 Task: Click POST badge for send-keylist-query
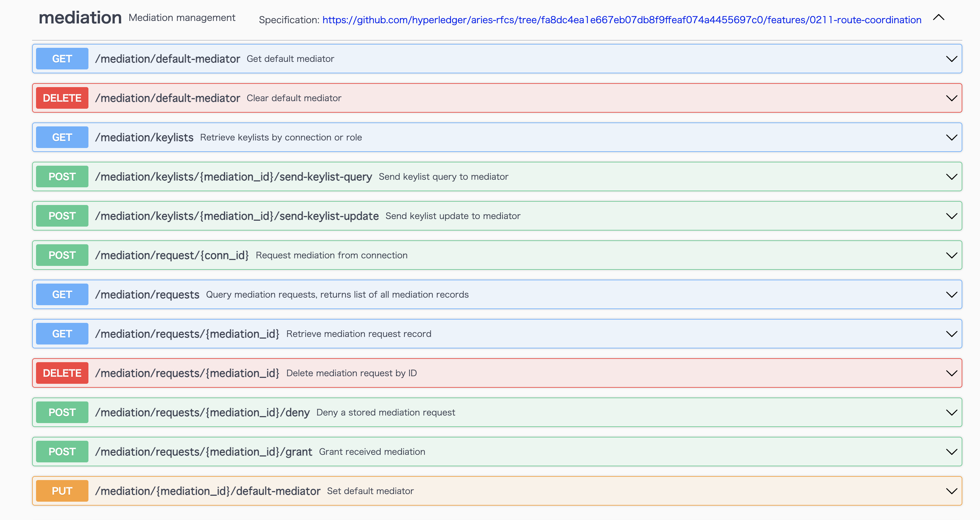click(x=62, y=176)
